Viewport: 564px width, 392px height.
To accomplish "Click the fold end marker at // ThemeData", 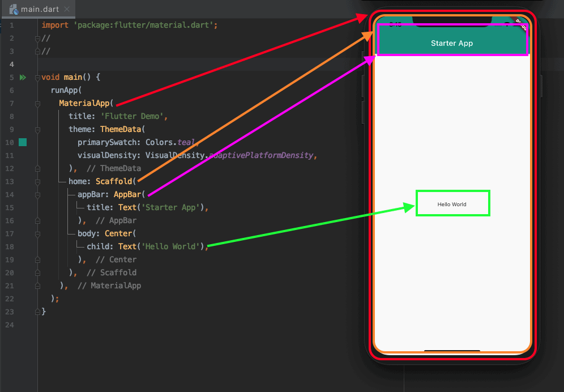I will pyautogui.click(x=37, y=168).
